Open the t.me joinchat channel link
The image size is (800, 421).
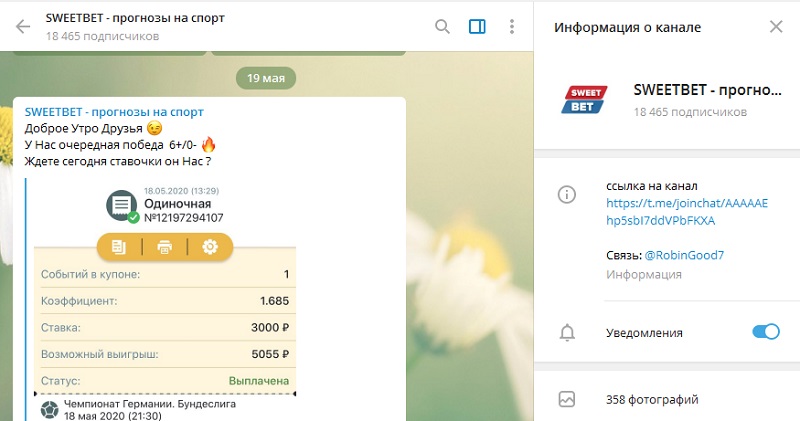click(687, 212)
